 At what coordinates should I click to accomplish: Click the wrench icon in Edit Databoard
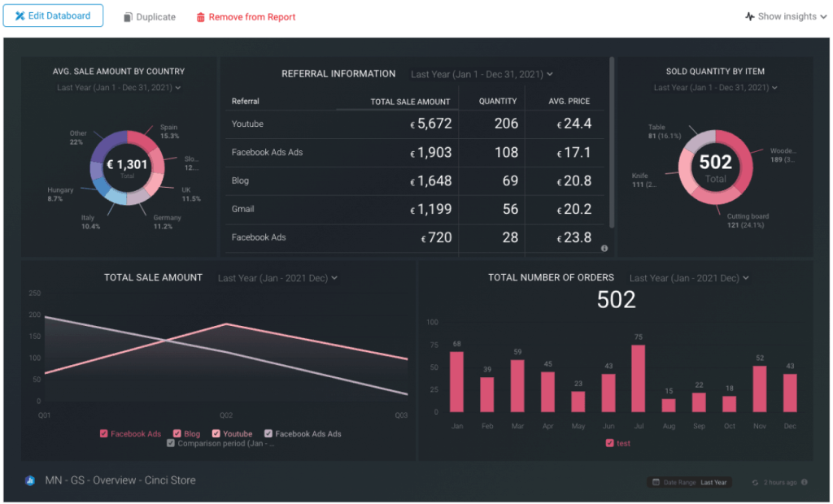point(20,16)
